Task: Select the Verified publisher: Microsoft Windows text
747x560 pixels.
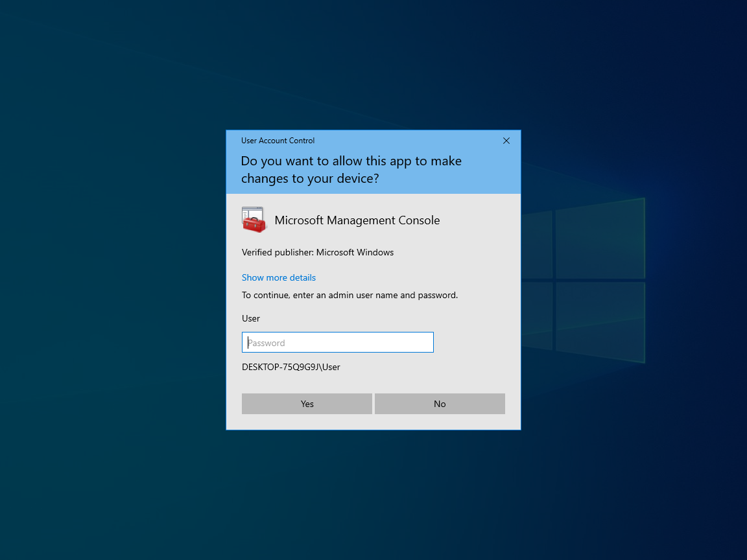Action: tap(318, 252)
